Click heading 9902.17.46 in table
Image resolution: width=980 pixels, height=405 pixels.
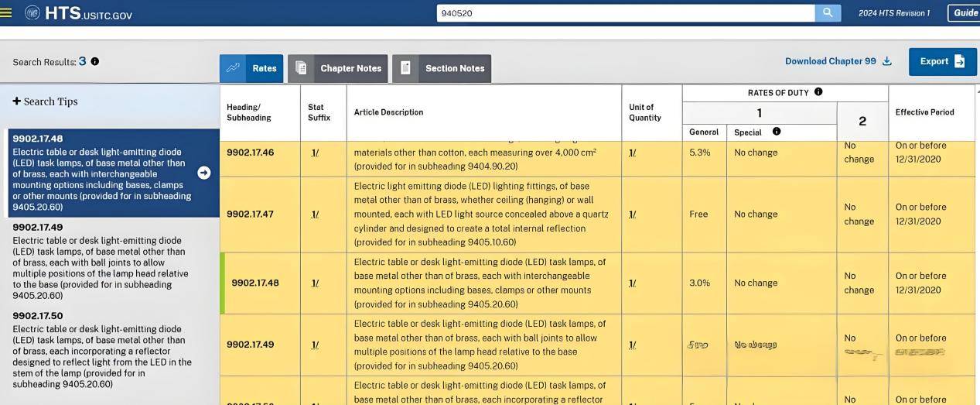pos(250,153)
